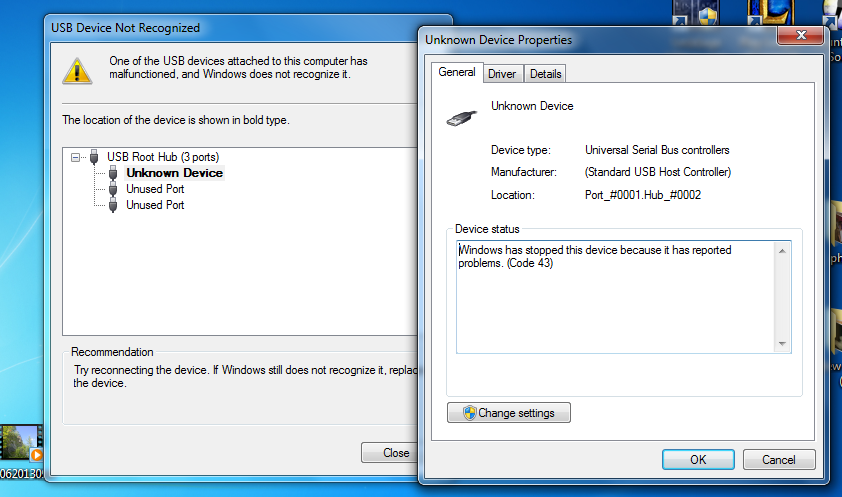Viewport: 842px width, 497px height.
Task: Click the video file thumbnail on desktop
Action: [21, 443]
